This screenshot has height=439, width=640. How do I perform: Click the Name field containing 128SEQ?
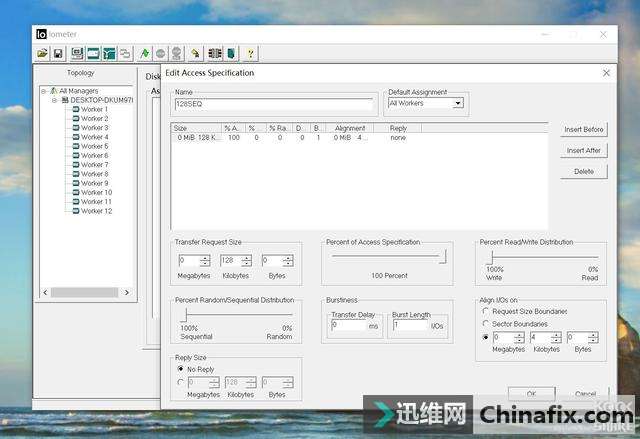pyautogui.click(x=274, y=104)
